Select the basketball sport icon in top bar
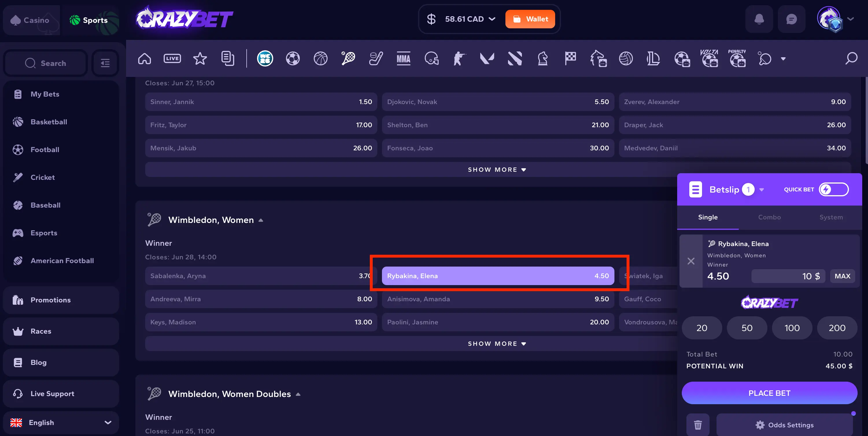Image resolution: width=868 pixels, height=436 pixels. (x=320, y=59)
